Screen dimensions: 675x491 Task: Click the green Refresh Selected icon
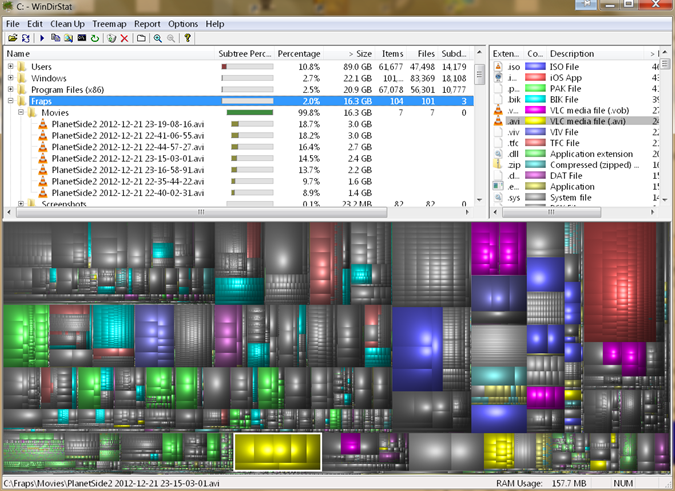(94, 38)
